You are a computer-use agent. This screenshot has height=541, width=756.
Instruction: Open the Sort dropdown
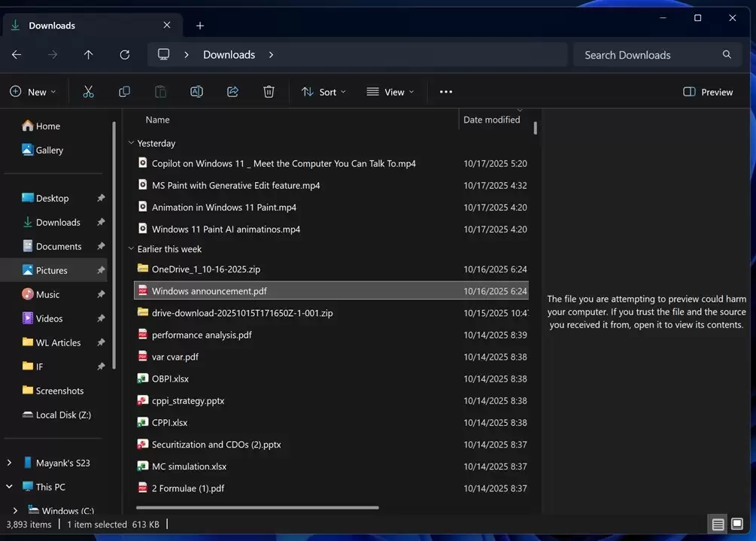tap(323, 91)
